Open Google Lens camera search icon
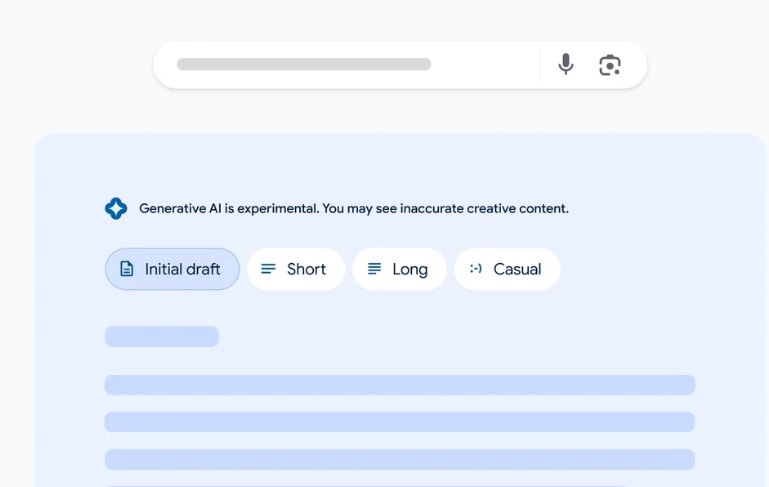This screenshot has height=487, width=769. point(610,65)
